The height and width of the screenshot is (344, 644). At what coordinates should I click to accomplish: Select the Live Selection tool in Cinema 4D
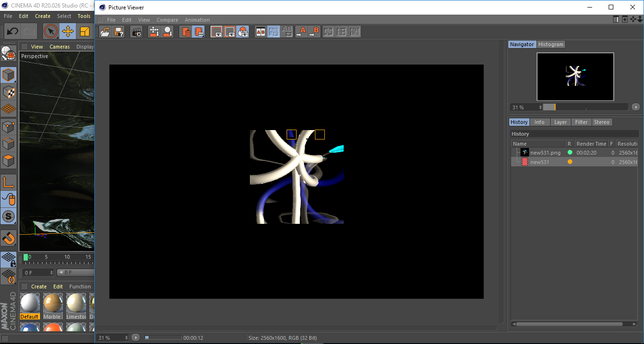click(x=51, y=31)
